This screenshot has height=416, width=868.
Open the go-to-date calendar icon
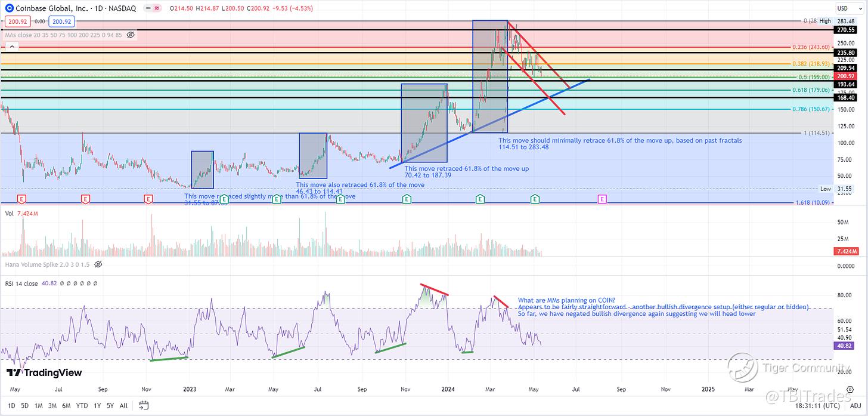(144, 406)
